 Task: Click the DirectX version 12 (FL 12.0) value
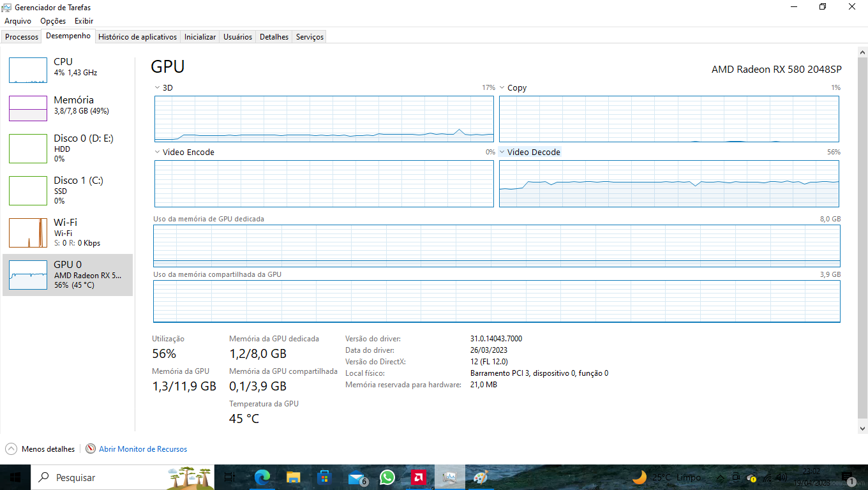tap(489, 362)
